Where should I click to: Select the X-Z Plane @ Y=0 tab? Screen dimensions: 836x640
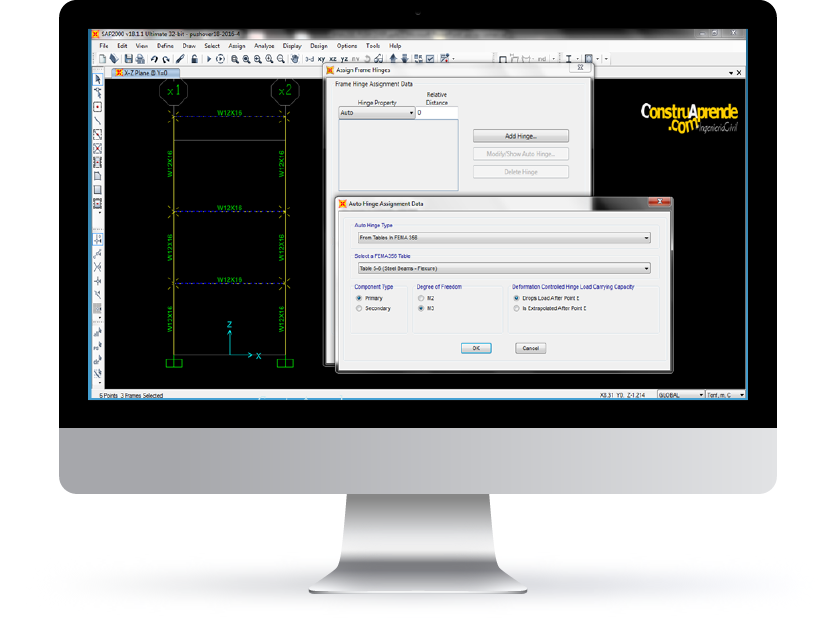pos(146,73)
